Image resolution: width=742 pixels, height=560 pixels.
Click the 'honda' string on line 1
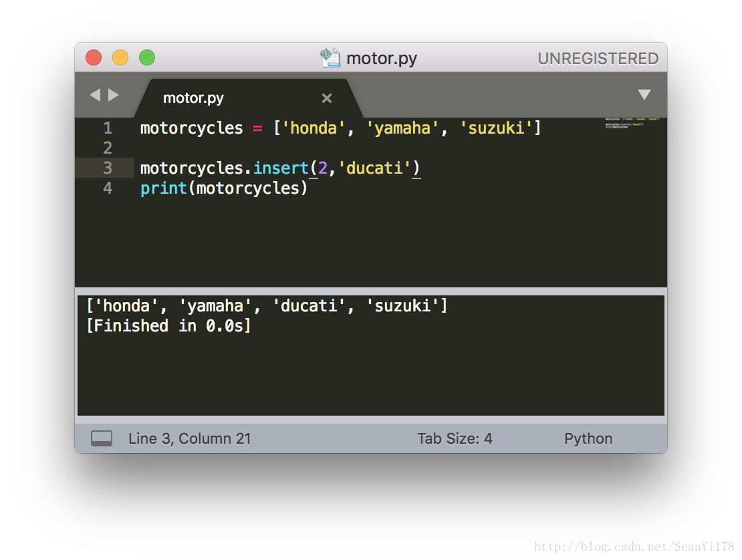pyautogui.click(x=314, y=128)
